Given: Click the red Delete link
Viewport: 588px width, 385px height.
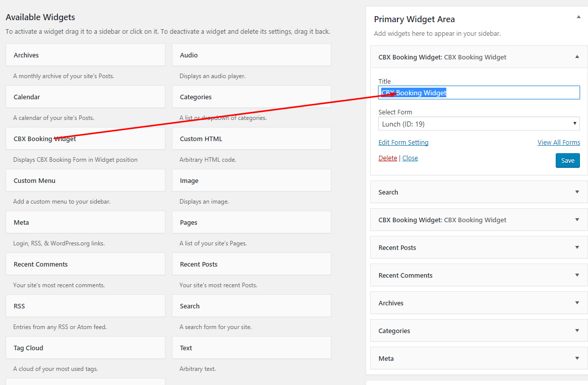Looking at the screenshot, I should pyautogui.click(x=387, y=158).
